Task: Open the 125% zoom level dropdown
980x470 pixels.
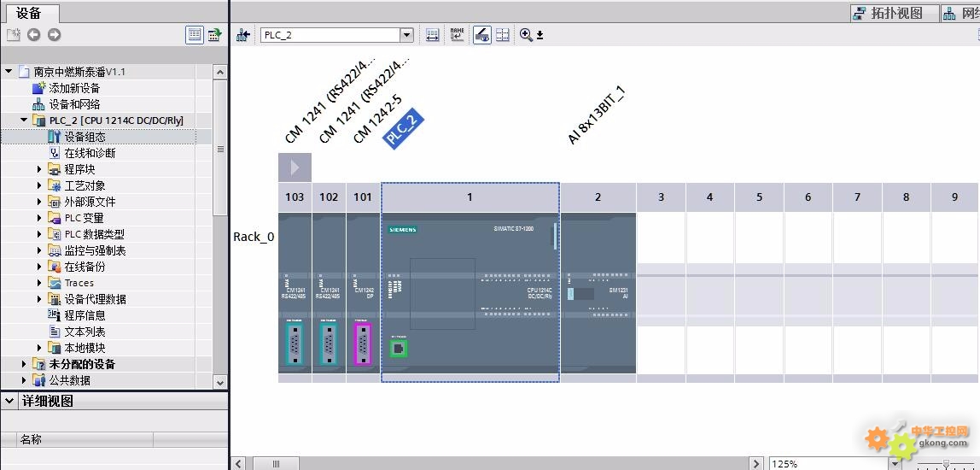Action: [895, 464]
